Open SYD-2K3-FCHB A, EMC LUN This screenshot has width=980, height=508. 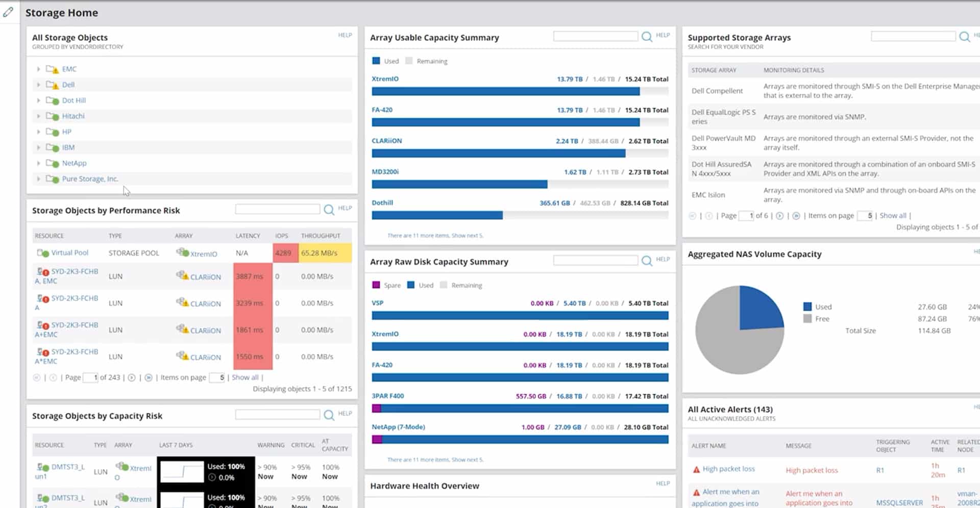[x=67, y=276]
